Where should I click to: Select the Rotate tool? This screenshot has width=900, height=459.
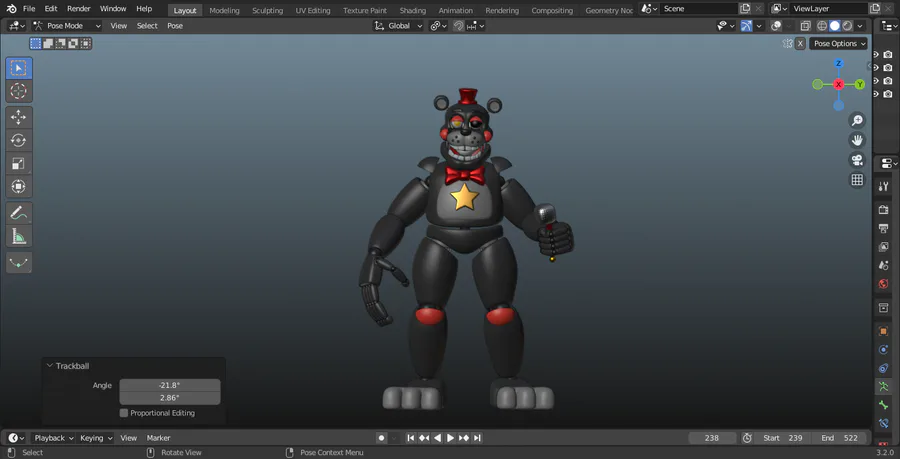tap(19, 141)
